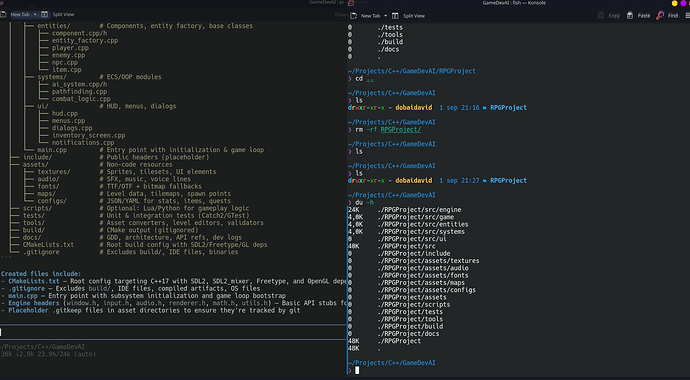Click 'Created files include:' heading
The width and height of the screenshot is (690, 380).
(x=41, y=274)
